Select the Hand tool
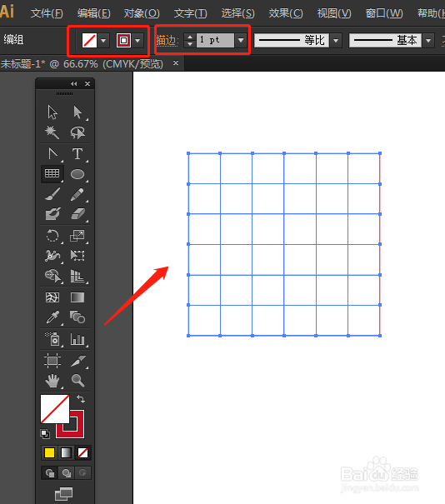Viewport: 445px width, 504px height. (52, 381)
